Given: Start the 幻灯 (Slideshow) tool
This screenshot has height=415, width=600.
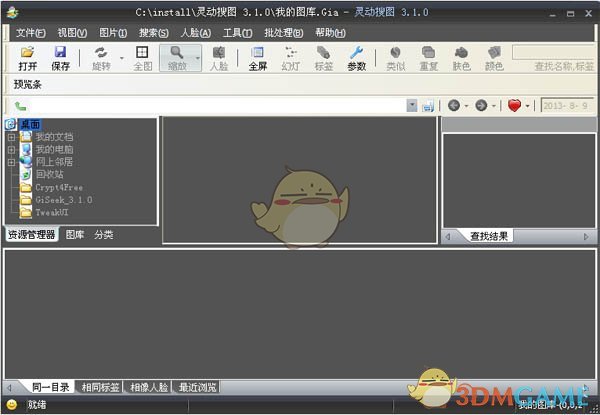Looking at the screenshot, I should coord(291,58).
